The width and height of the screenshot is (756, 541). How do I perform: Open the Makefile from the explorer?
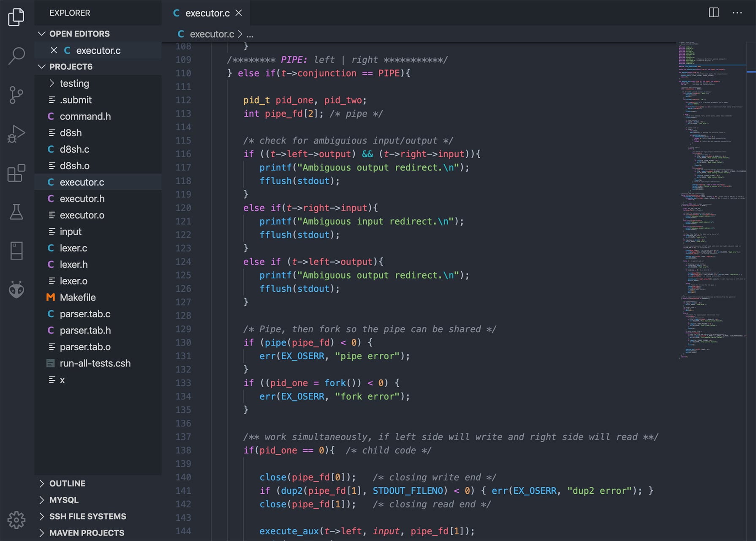click(x=78, y=297)
